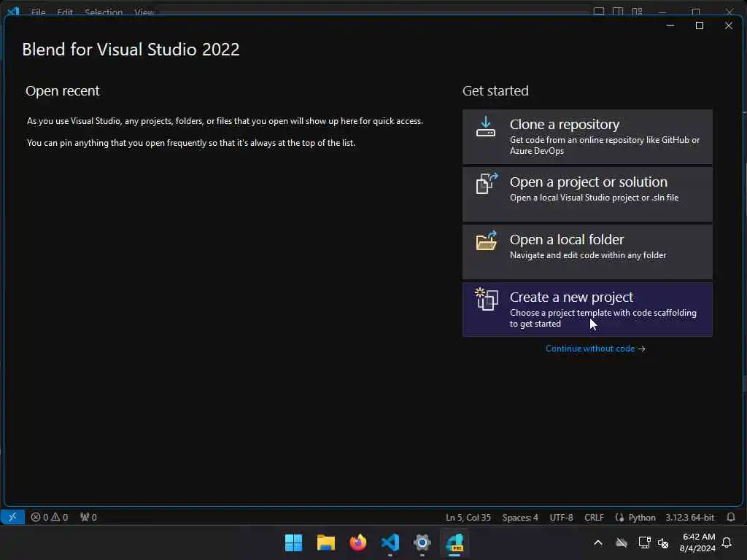Change indentation via Spaces: 4
The height and width of the screenshot is (560, 747).
(519, 518)
